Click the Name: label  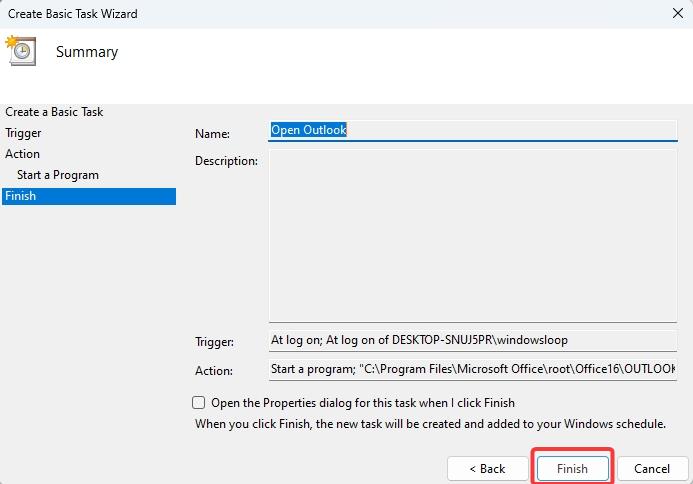click(x=213, y=133)
